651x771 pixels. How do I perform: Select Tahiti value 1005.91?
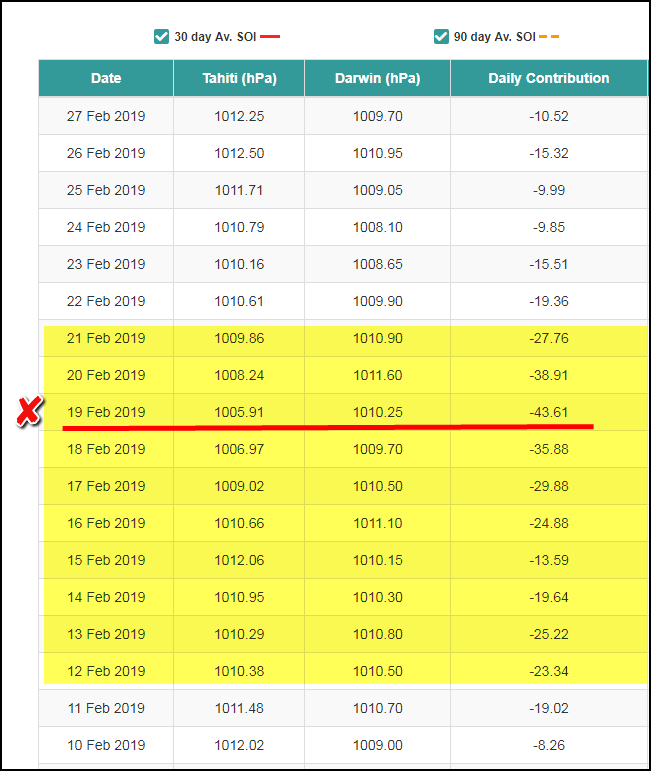tap(239, 412)
